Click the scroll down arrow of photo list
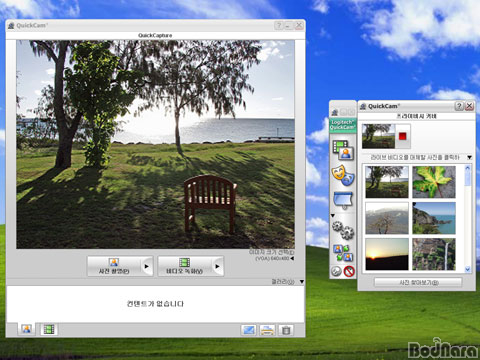480x360 pixels. [467, 269]
